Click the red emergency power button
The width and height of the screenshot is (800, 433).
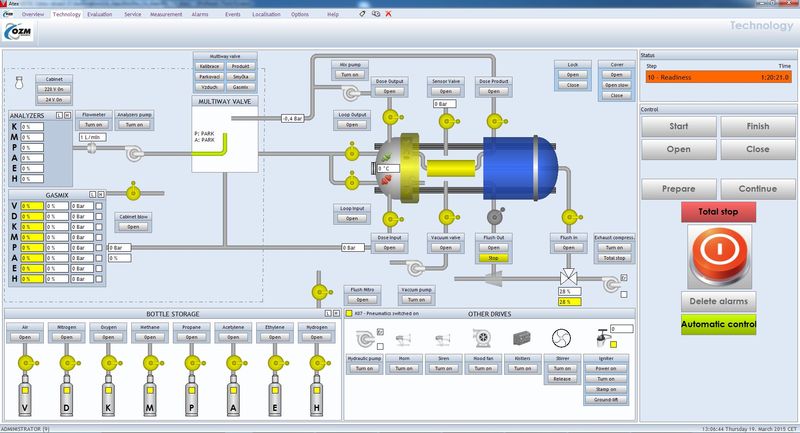(x=718, y=256)
